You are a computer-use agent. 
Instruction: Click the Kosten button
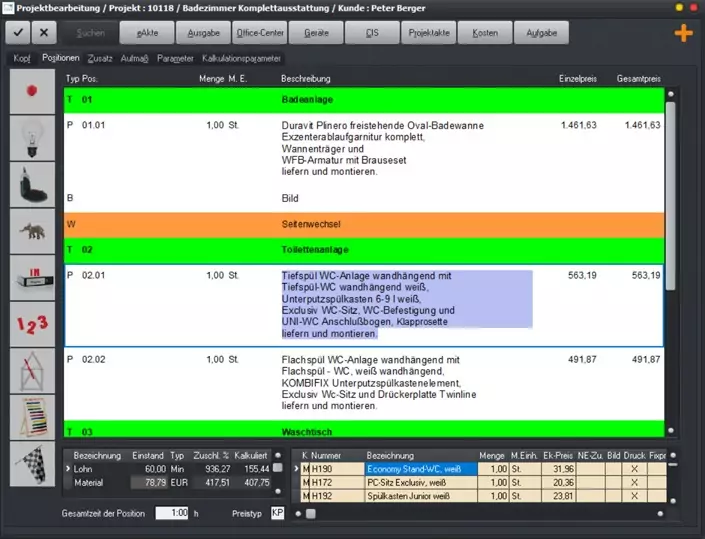(x=485, y=33)
